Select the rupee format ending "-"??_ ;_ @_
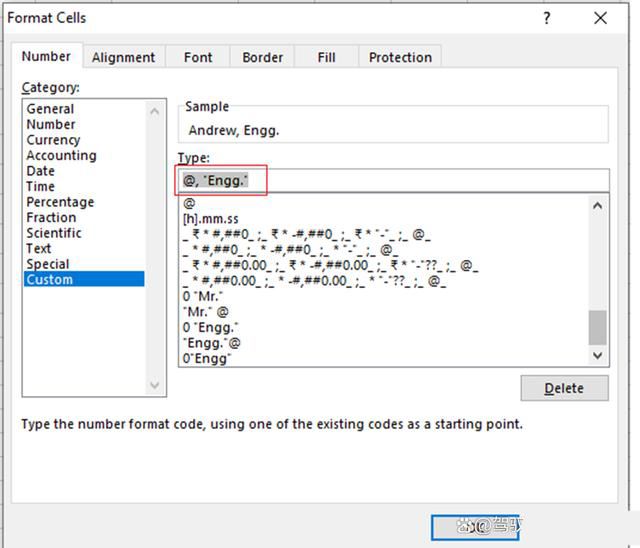 tap(384, 265)
